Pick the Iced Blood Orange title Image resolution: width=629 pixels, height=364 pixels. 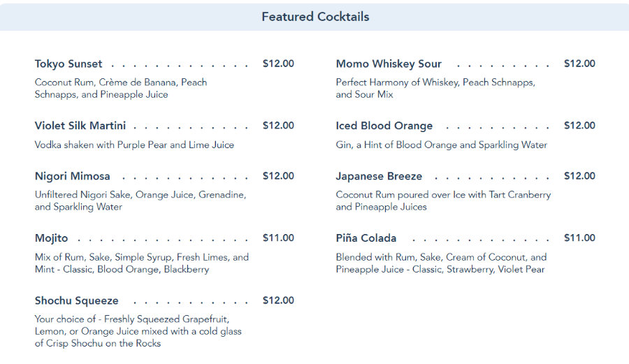point(384,126)
